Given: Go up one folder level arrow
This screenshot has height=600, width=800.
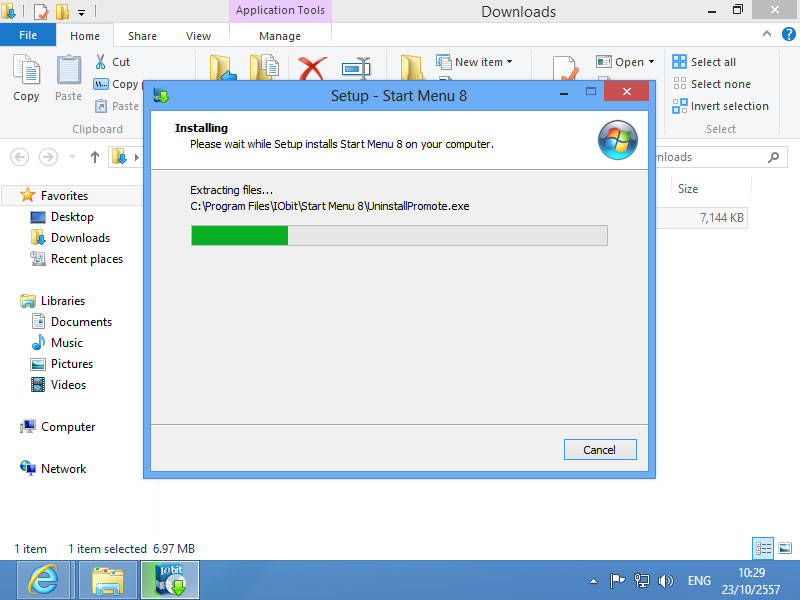Looking at the screenshot, I should (x=94, y=157).
